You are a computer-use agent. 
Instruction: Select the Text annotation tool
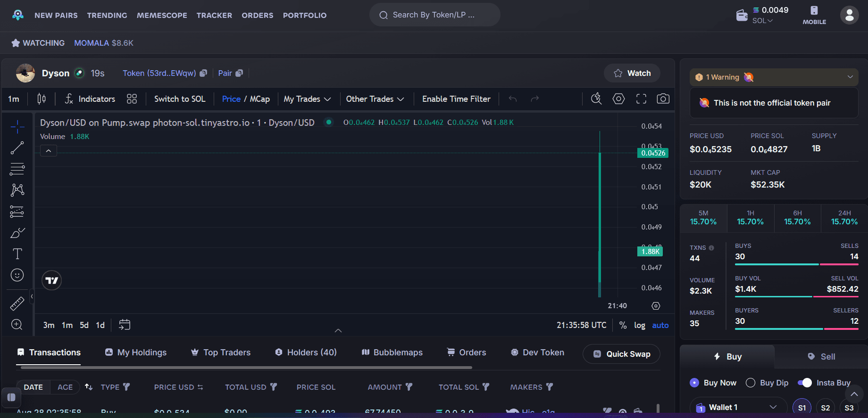pos(17,254)
